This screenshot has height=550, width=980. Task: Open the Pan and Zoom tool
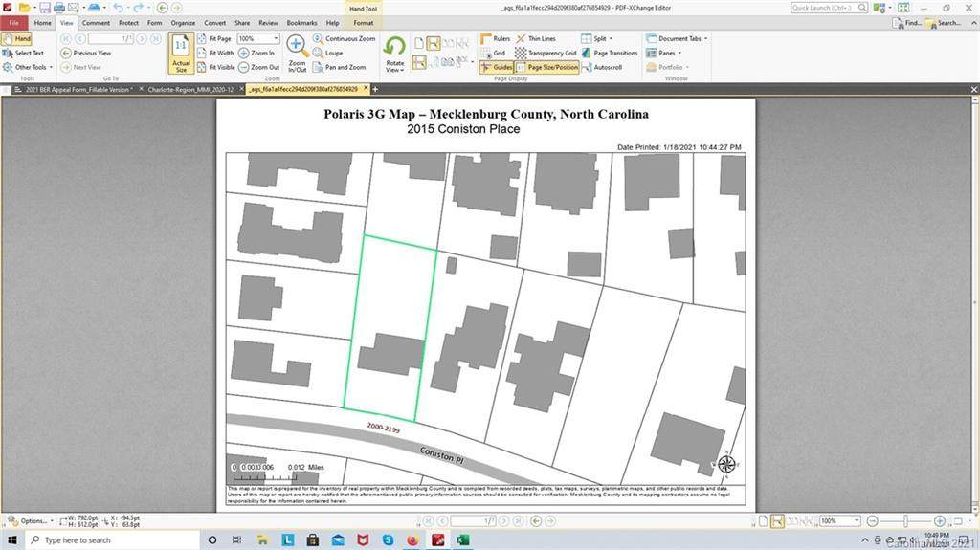click(x=339, y=67)
